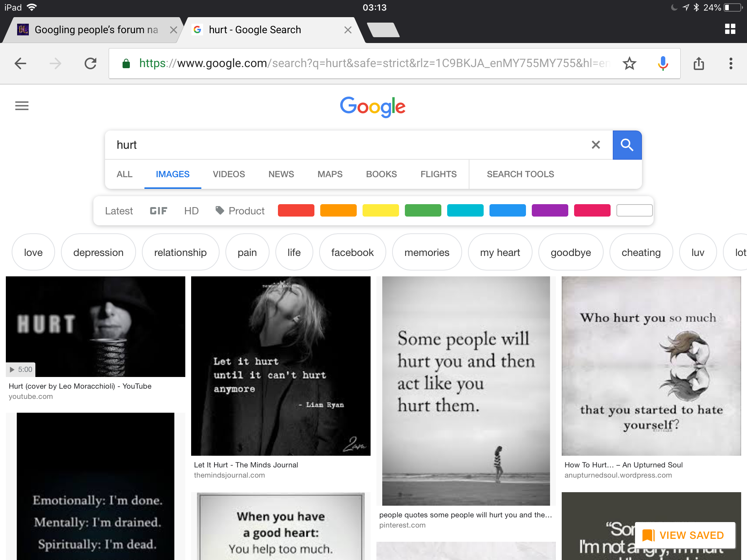Go back with the browser back arrow
This screenshot has height=560, width=747.
(20, 63)
